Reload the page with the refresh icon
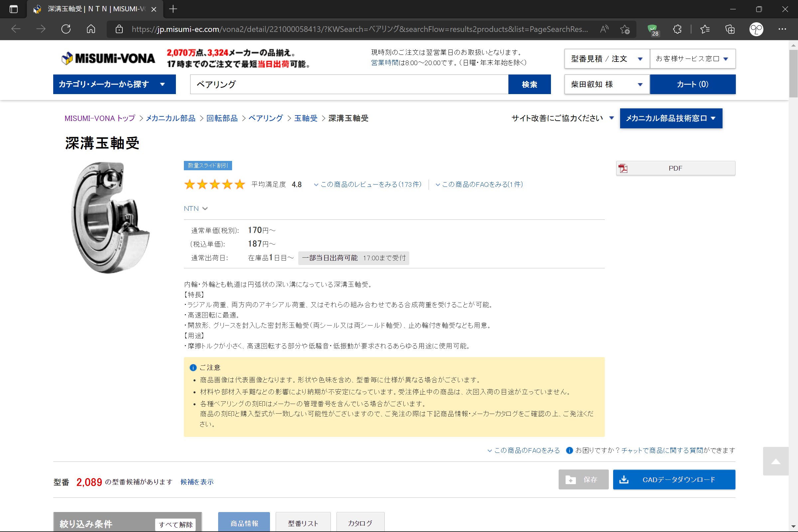The height and width of the screenshot is (532, 798). tap(66, 29)
